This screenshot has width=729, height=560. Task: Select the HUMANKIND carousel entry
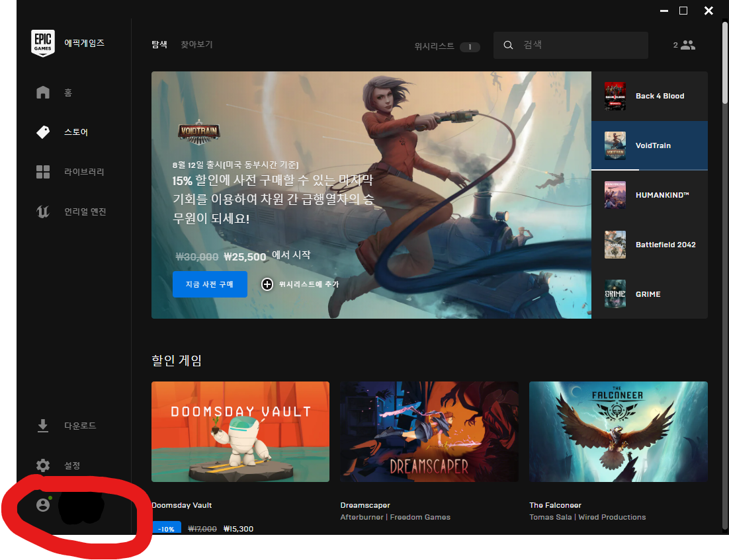(650, 195)
